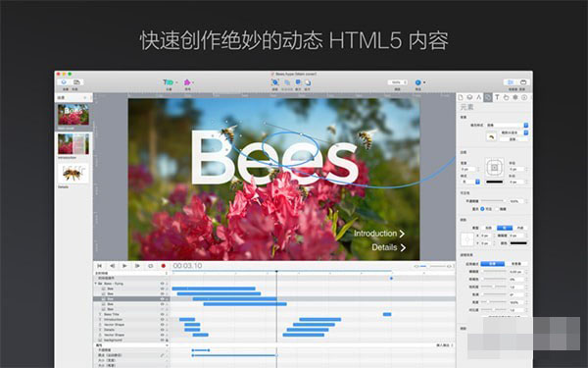Click the Bring Forward arrange icon
This screenshot has height=368, width=588.
[298, 82]
